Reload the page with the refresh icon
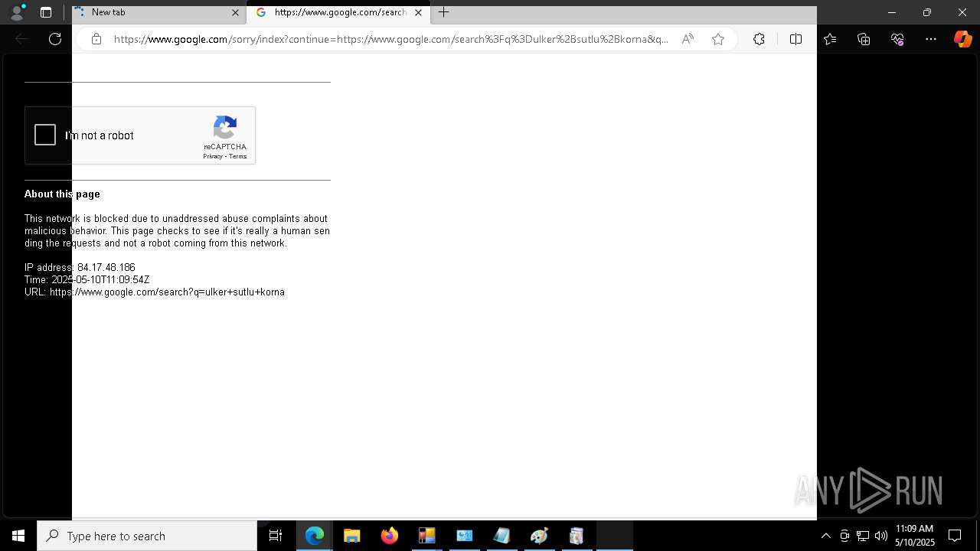 click(55, 39)
